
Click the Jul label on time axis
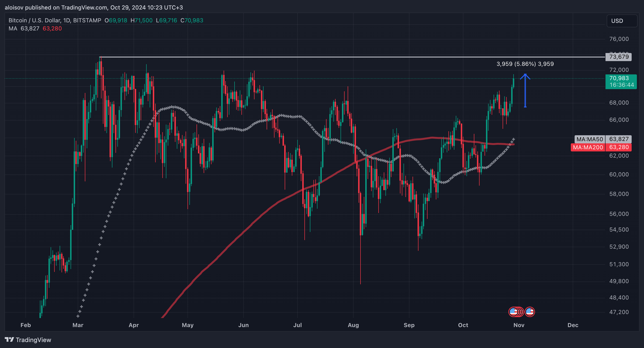tap(298, 325)
